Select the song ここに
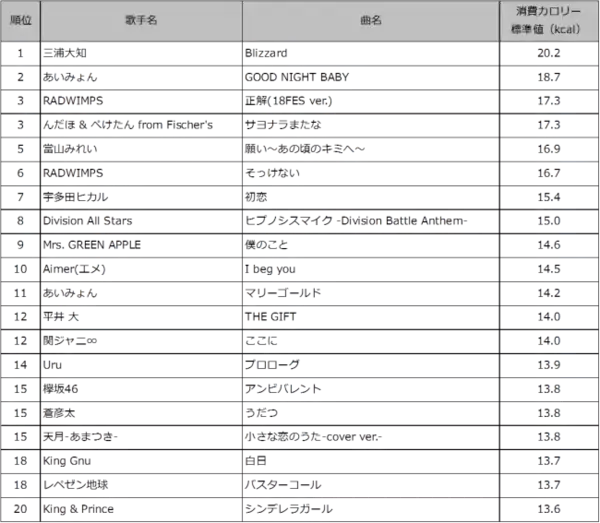This screenshot has width=600, height=523. click(261, 341)
